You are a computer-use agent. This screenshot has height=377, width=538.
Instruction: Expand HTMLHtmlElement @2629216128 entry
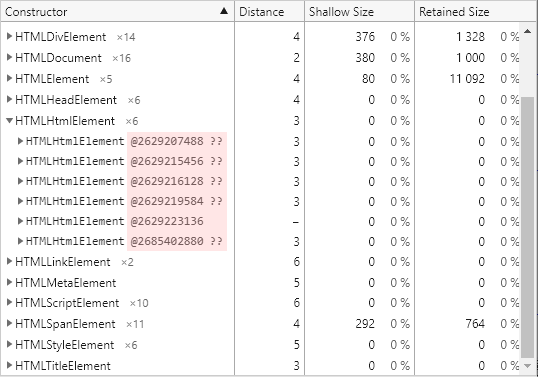20,180
